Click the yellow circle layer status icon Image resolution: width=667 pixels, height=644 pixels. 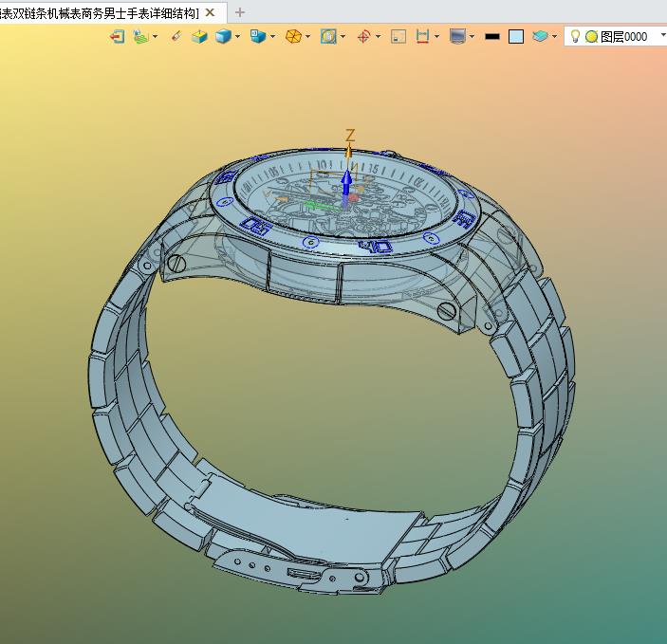[591, 37]
